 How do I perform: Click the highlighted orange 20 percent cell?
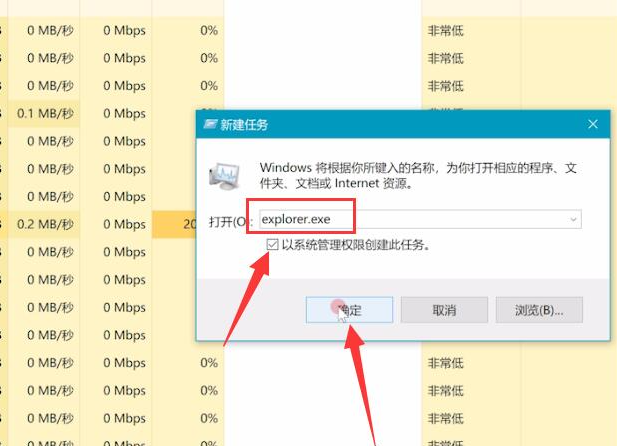click(x=188, y=224)
